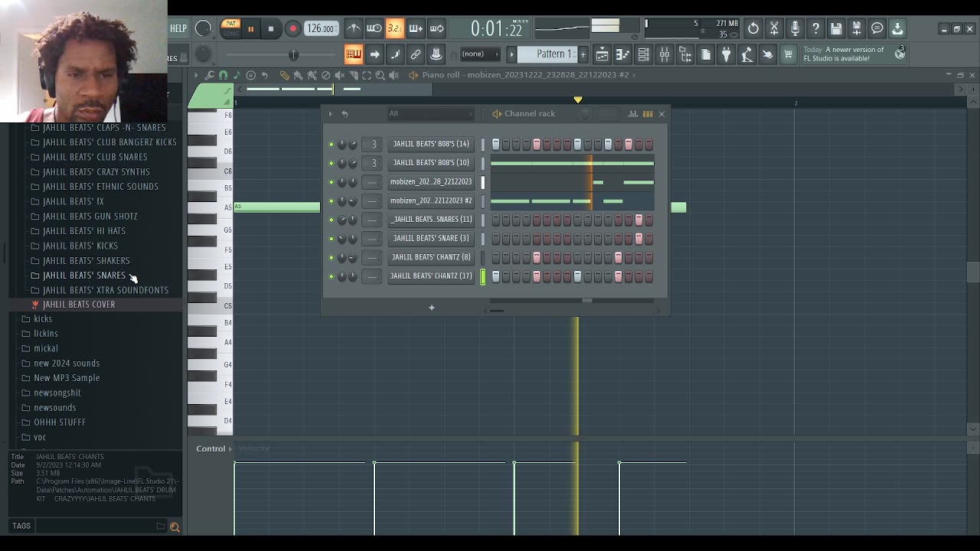The image size is (980, 551).
Task: Switch PAT/SONG playback mode
Action: [x=230, y=29]
